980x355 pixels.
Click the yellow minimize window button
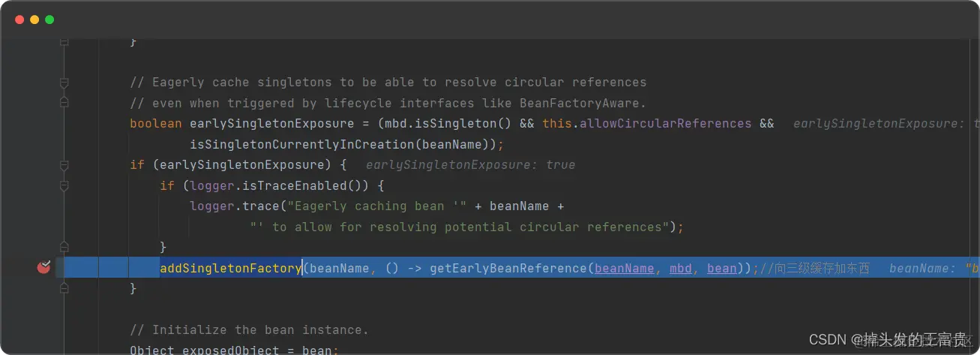pyautogui.click(x=34, y=20)
